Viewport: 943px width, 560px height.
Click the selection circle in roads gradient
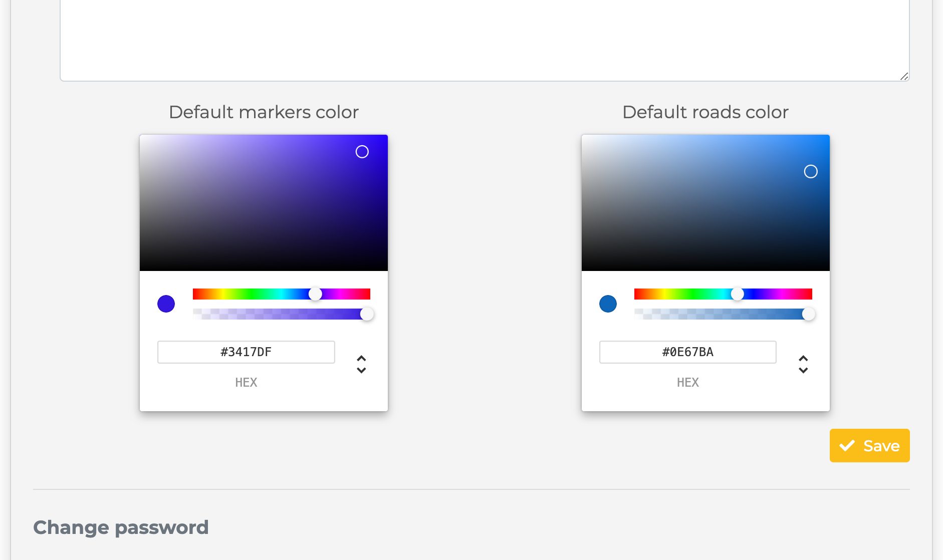click(811, 171)
